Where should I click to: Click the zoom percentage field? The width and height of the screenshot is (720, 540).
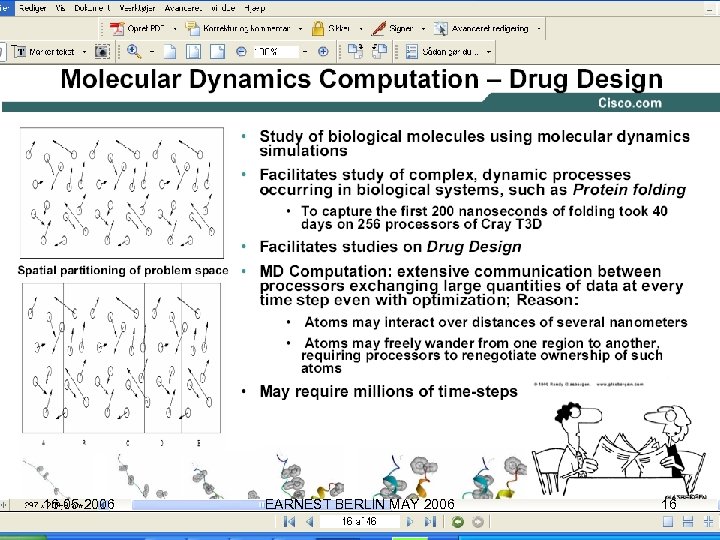coord(276,52)
